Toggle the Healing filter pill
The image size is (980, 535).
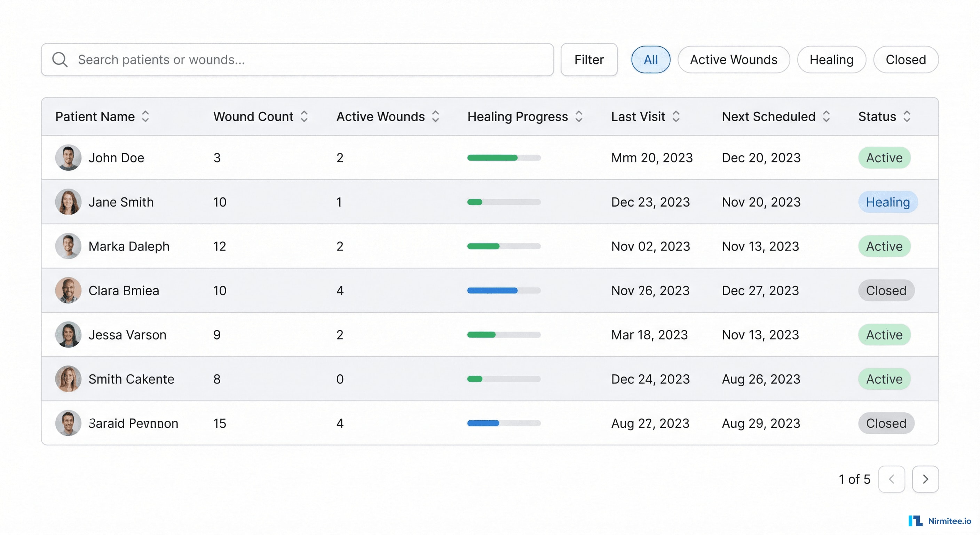[x=832, y=60]
